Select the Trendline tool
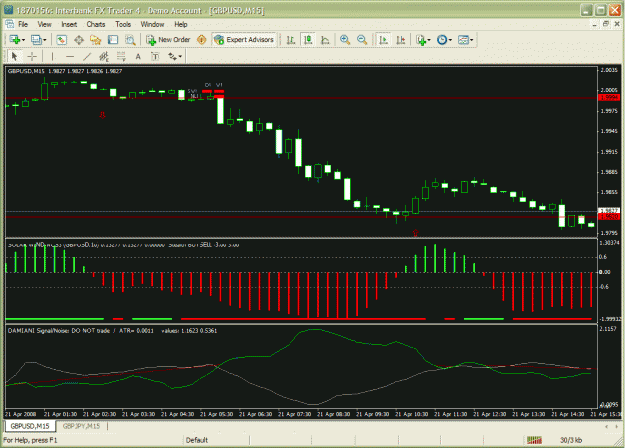This screenshot has height=448, width=625. coord(87,57)
